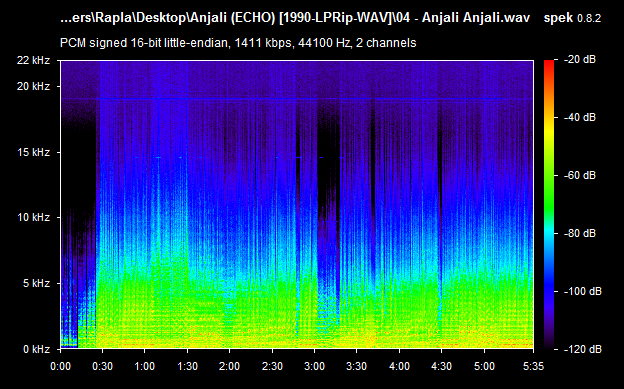Click the 'PCM signed 16-bit little-endian' format line

click(238, 43)
